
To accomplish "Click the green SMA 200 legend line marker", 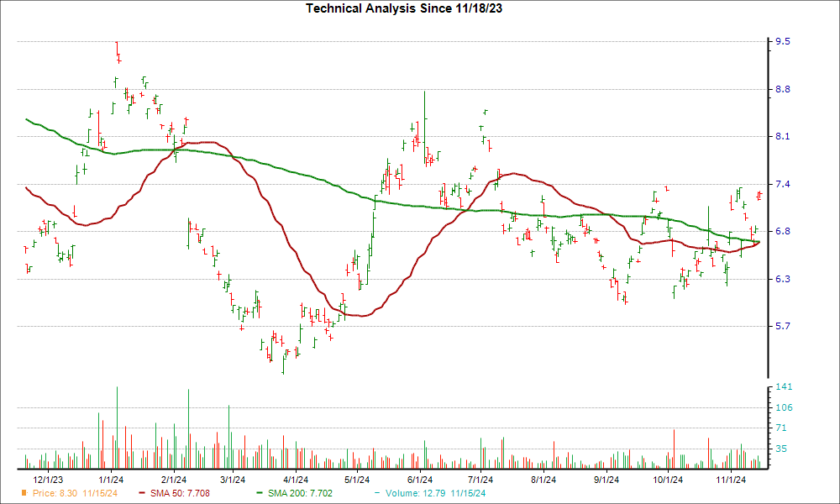I will pos(260,493).
